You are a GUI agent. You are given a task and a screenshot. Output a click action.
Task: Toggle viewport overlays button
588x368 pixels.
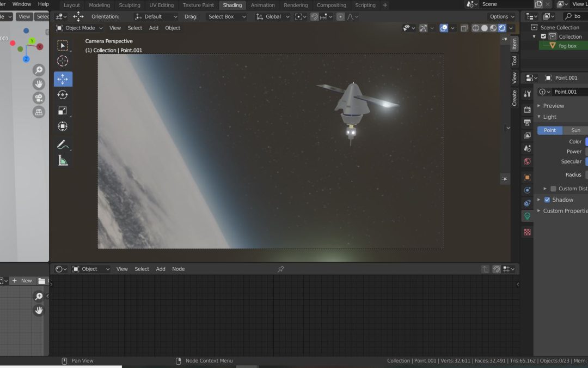click(x=444, y=28)
